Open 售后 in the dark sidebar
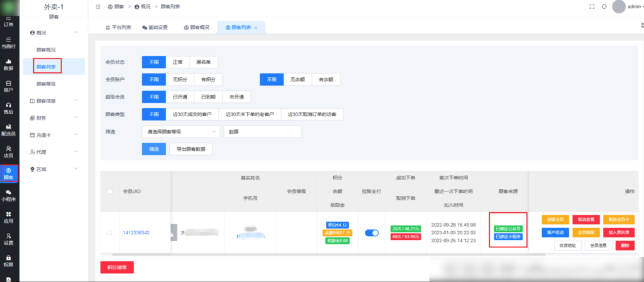 click(x=9, y=108)
